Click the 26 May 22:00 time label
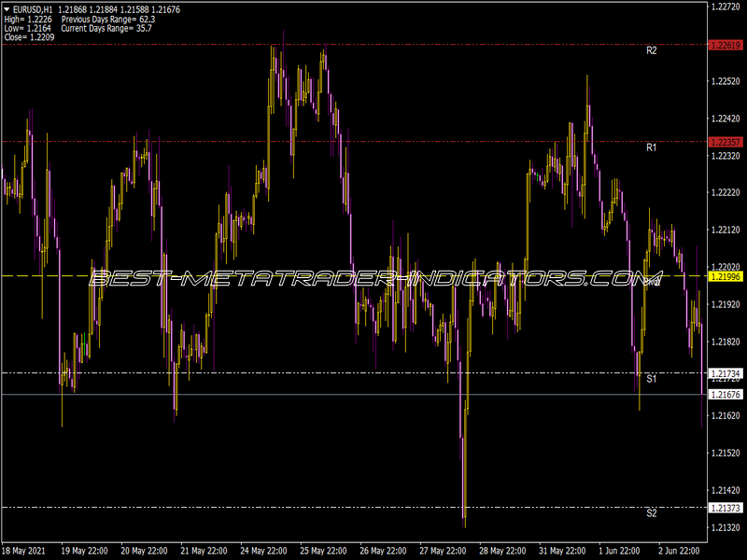The width and height of the screenshot is (747, 560). pos(384,551)
